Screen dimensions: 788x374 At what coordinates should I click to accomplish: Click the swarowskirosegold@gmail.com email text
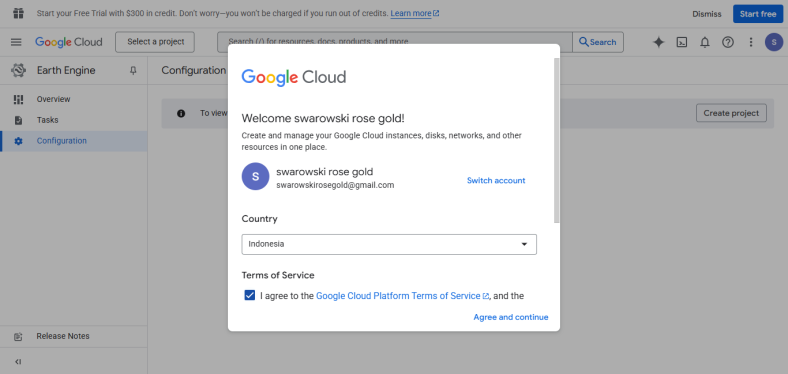[x=335, y=185]
